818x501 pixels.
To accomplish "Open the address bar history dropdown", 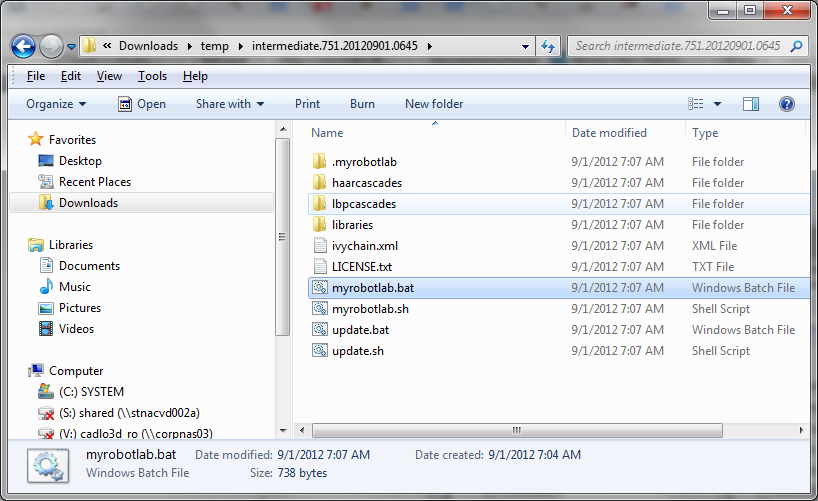I will pyautogui.click(x=525, y=46).
